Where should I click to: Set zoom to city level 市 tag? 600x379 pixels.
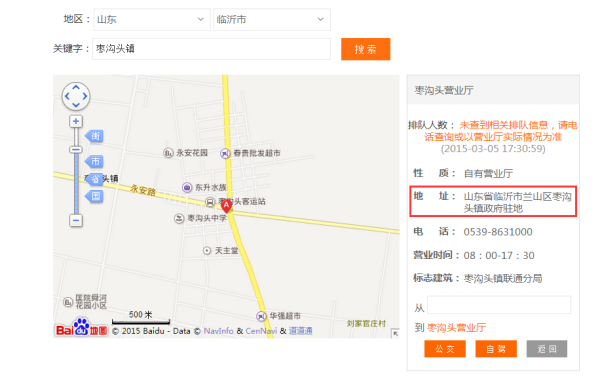point(94,161)
